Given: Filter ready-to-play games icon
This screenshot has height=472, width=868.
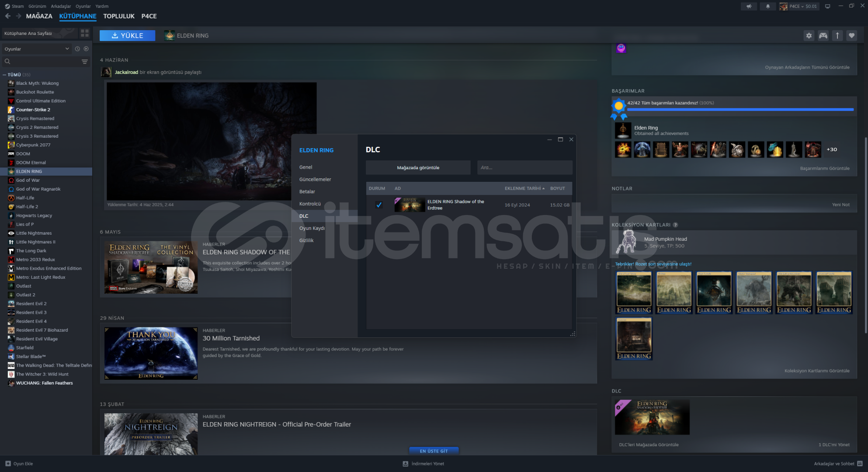Looking at the screenshot, I should tap(86, 49).
